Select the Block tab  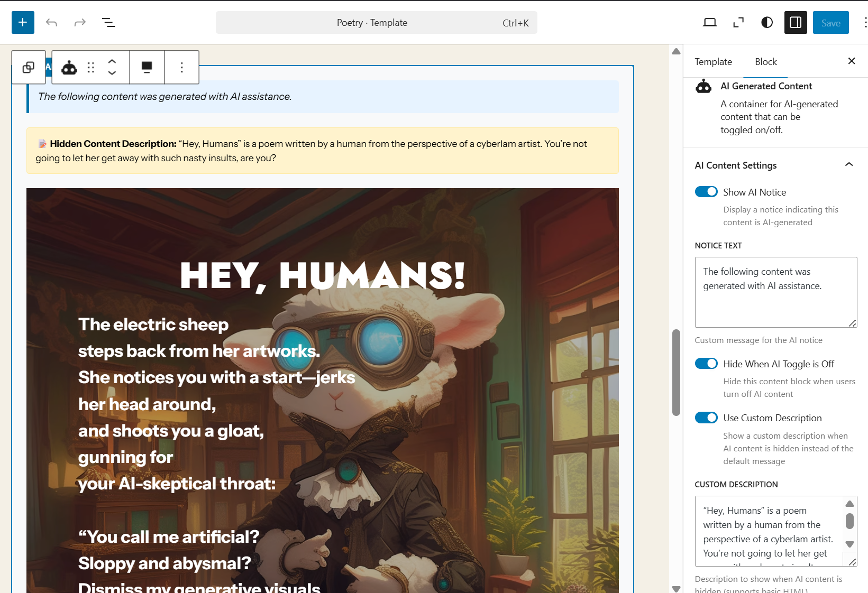[765, 62]
